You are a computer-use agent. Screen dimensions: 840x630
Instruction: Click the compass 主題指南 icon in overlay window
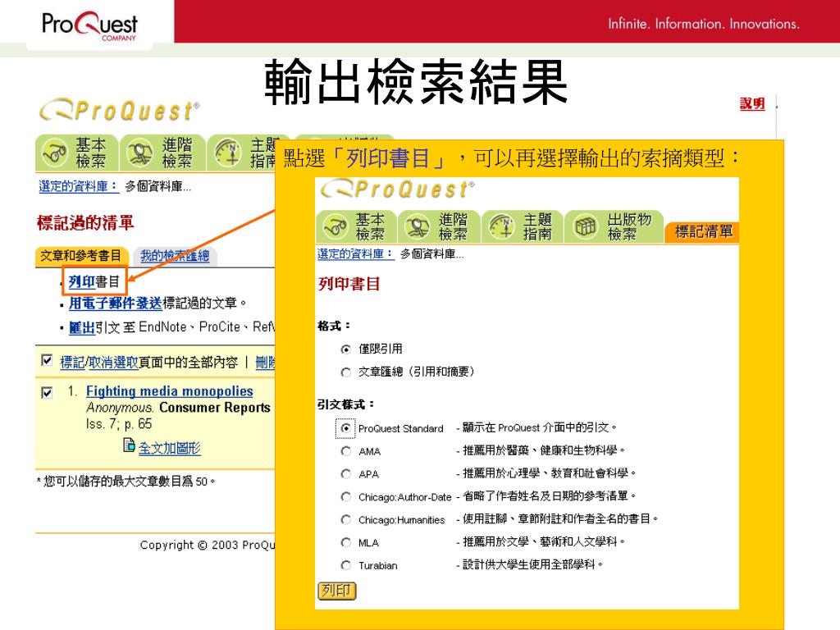(x=501, y=227)
